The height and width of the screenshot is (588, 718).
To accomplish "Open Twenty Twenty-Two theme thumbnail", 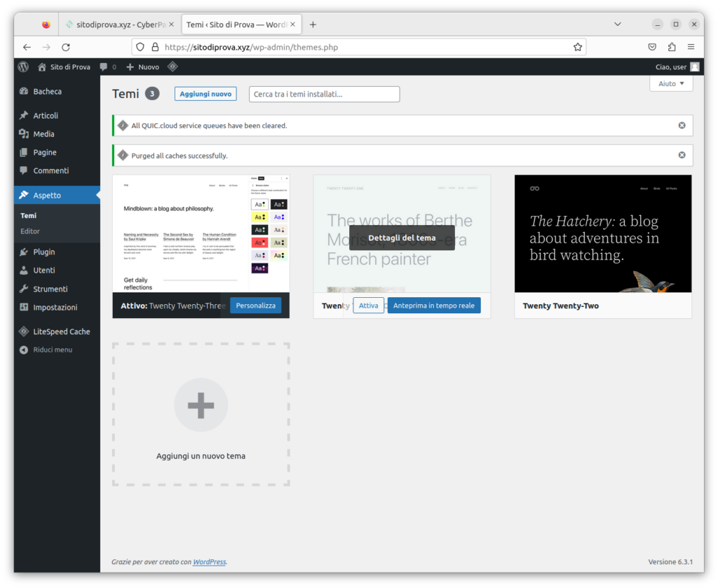I will [x=603, y=234].
